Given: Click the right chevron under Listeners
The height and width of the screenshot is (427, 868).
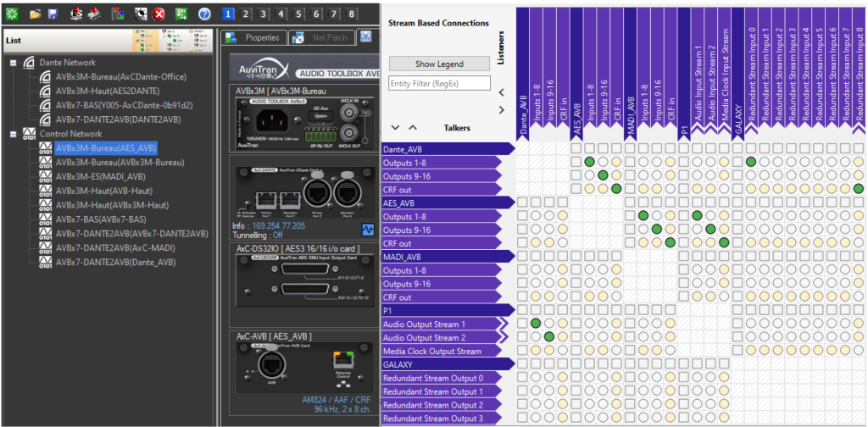Looking at the screenshot, I should (x=502, y=110).
